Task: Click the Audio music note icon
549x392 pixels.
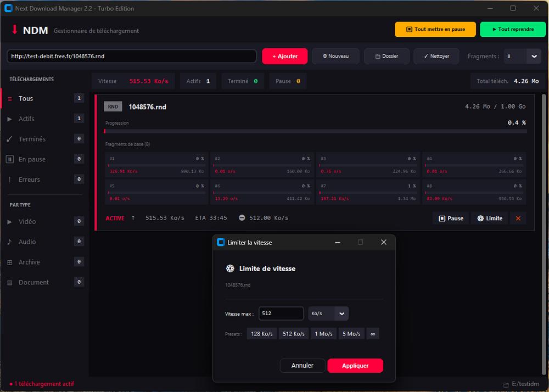Action: coord(10,242)
